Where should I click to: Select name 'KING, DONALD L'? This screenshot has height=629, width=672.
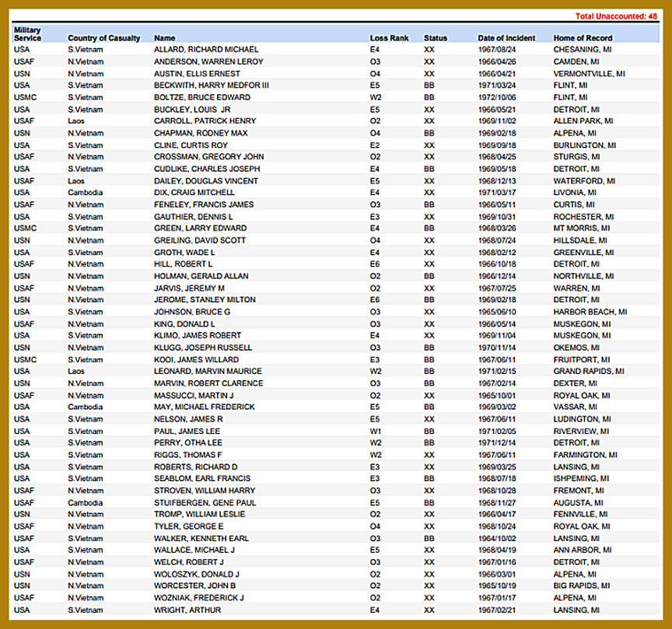click(x=184, y=324)
